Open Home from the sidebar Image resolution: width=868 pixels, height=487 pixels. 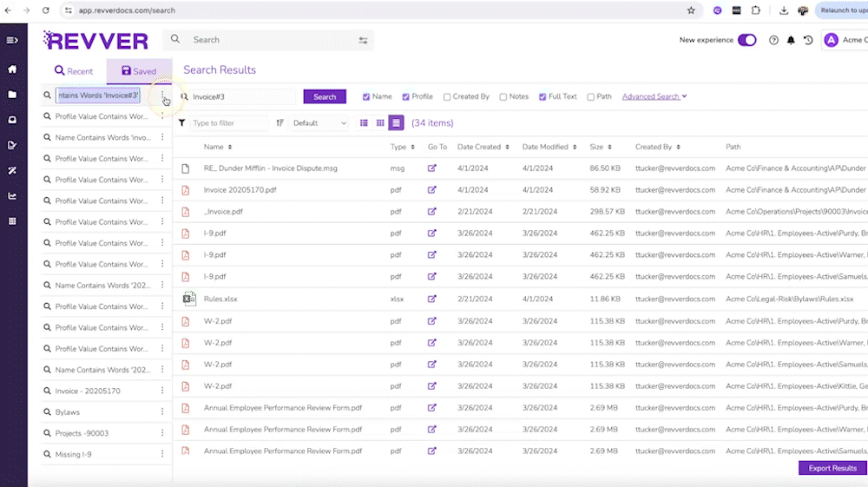coord(12,69)
